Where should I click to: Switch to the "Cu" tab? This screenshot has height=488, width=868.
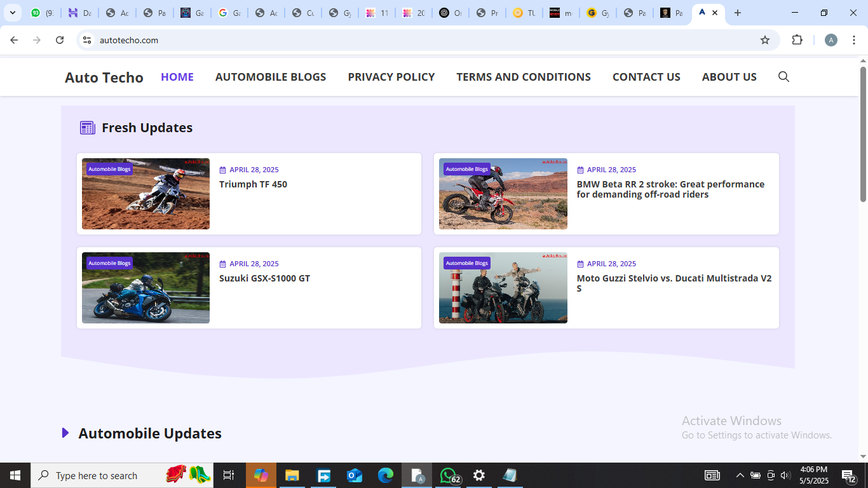pyautogui.click(x=303, y=13)
